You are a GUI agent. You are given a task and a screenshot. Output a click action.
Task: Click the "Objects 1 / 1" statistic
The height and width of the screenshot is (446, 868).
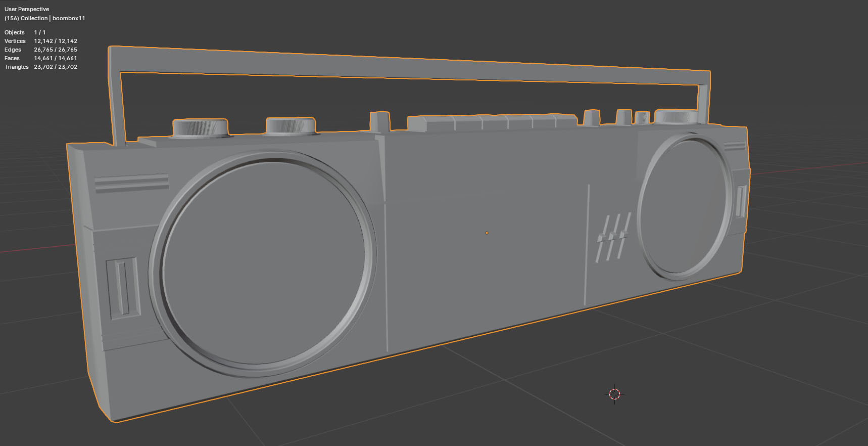(x=25, y=32)
